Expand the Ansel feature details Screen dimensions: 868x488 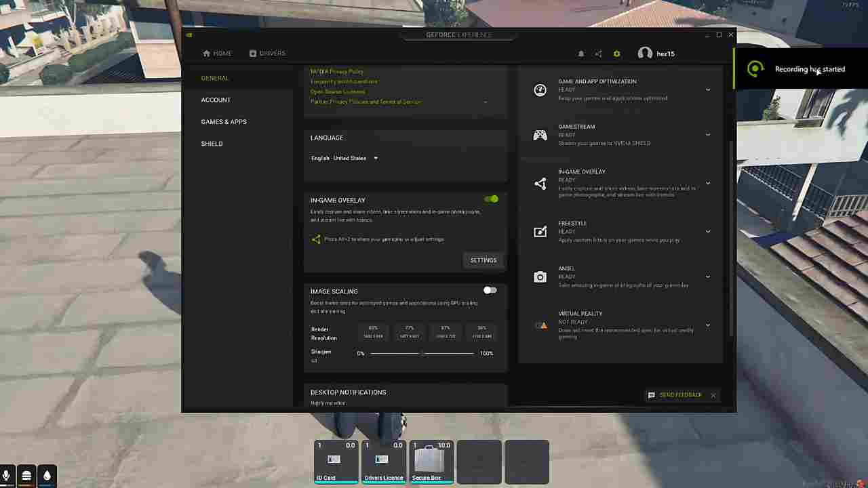708,277
